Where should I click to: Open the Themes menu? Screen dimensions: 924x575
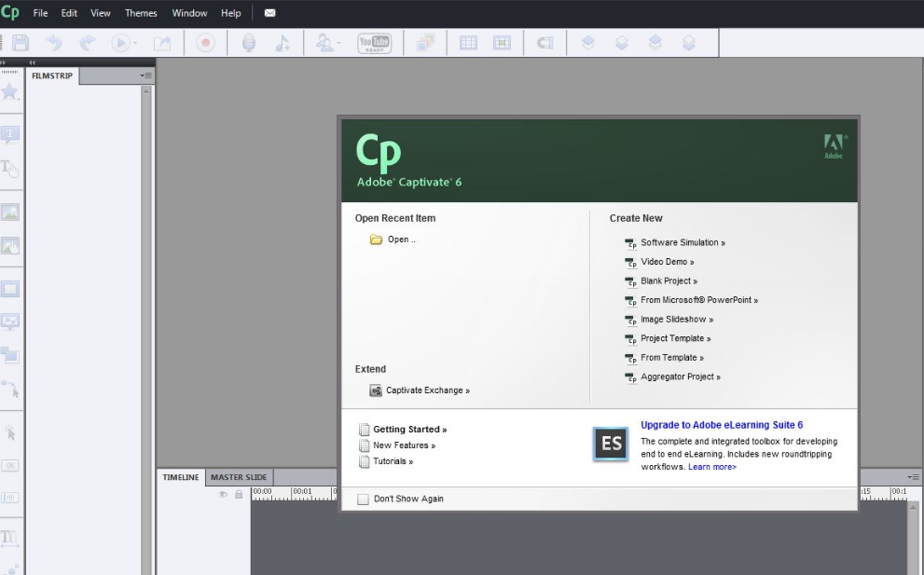tap(141, 13)
